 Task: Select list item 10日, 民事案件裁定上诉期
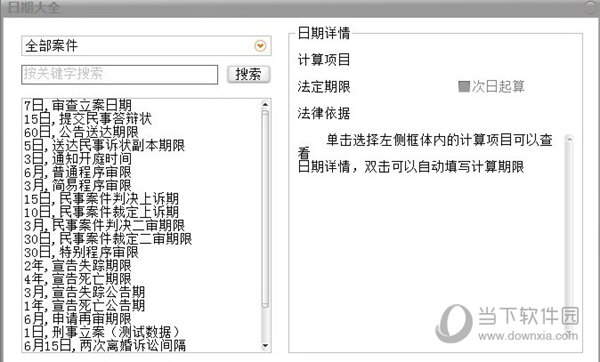pos(101,212)
